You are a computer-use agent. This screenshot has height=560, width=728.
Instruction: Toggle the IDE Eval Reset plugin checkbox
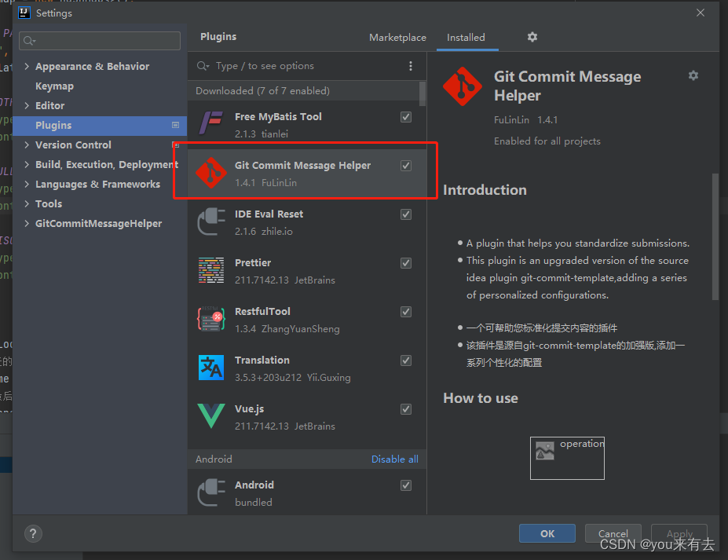pyautogui.click(x=406, y=214)
